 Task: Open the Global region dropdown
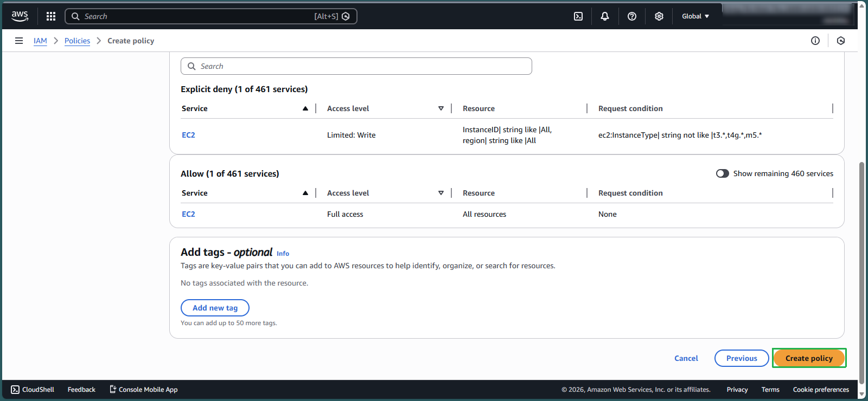[695, 16]
